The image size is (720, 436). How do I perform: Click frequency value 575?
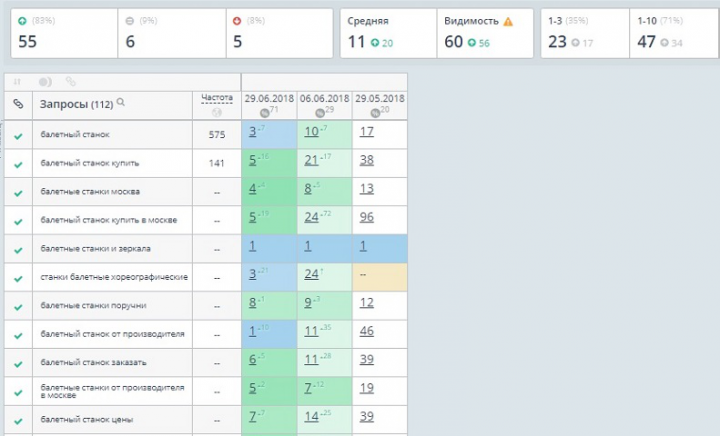pos(217,134)
